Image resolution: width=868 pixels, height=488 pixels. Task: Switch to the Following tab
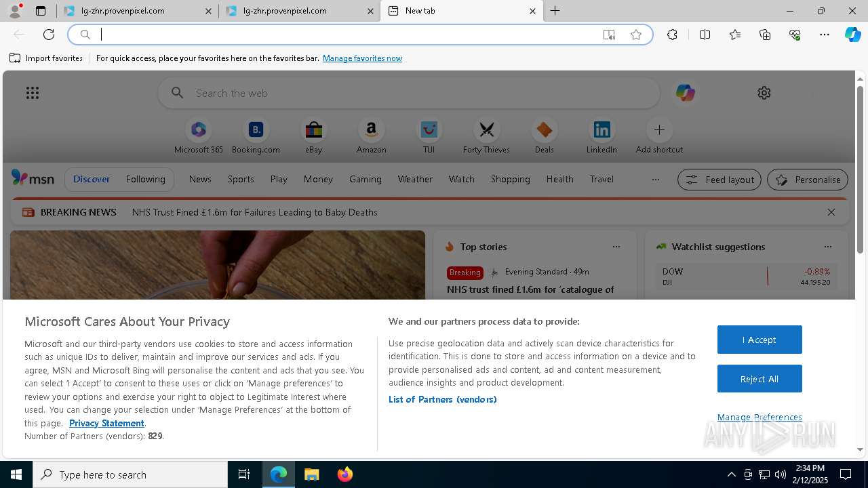tap(145, 179)
